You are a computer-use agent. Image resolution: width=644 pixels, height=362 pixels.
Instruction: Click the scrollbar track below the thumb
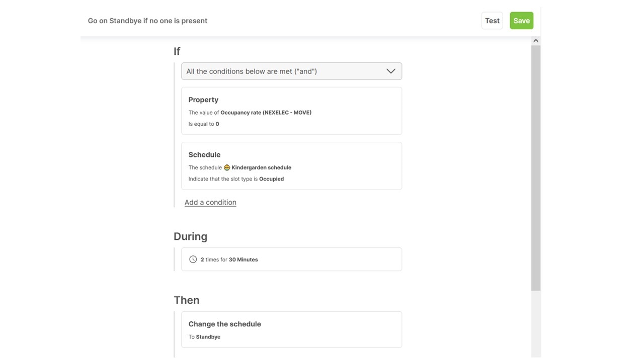coord(536,322)
